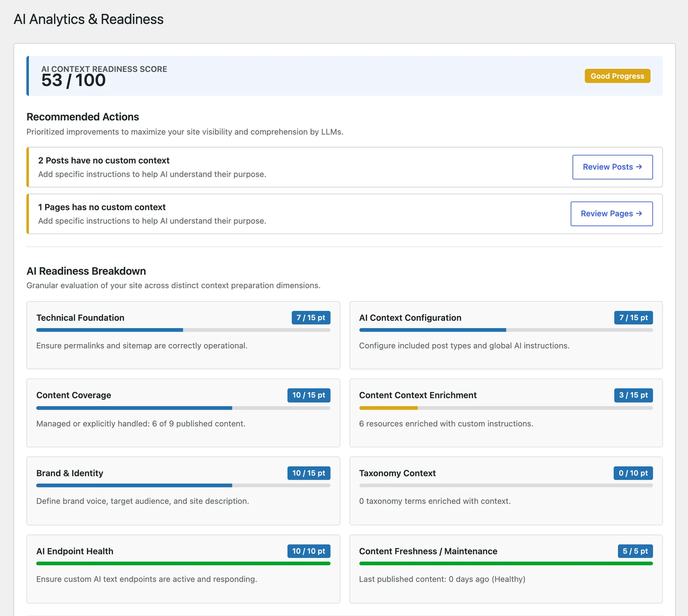
Task: Select the AI Analytics & Readiness page title
Action: pos(89,19)
